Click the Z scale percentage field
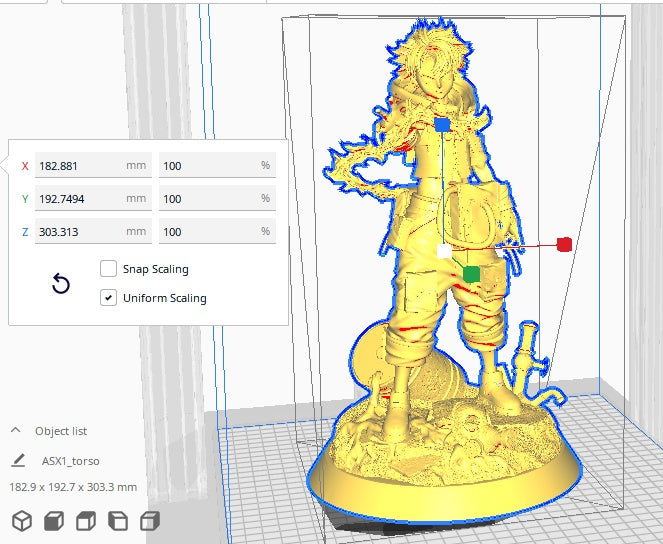Image resolution: width=663 pixels, height=544 pixels. click(x=205, y=232)
